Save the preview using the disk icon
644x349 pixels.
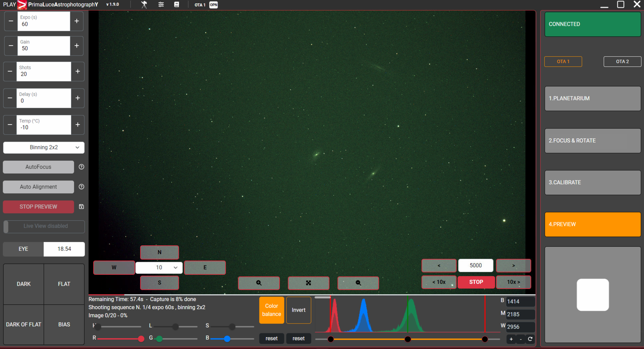tap(81, 207)
